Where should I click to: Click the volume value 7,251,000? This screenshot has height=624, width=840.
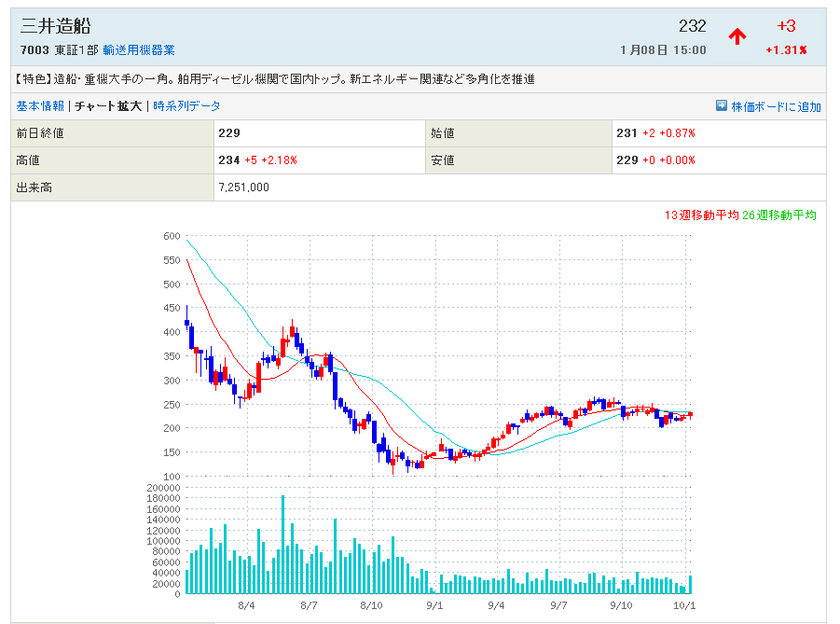click(243, 187)
